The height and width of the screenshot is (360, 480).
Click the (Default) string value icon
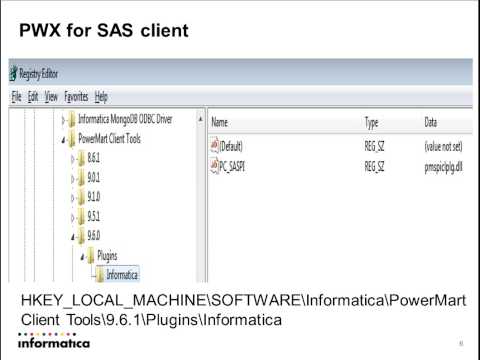point(214,145)
